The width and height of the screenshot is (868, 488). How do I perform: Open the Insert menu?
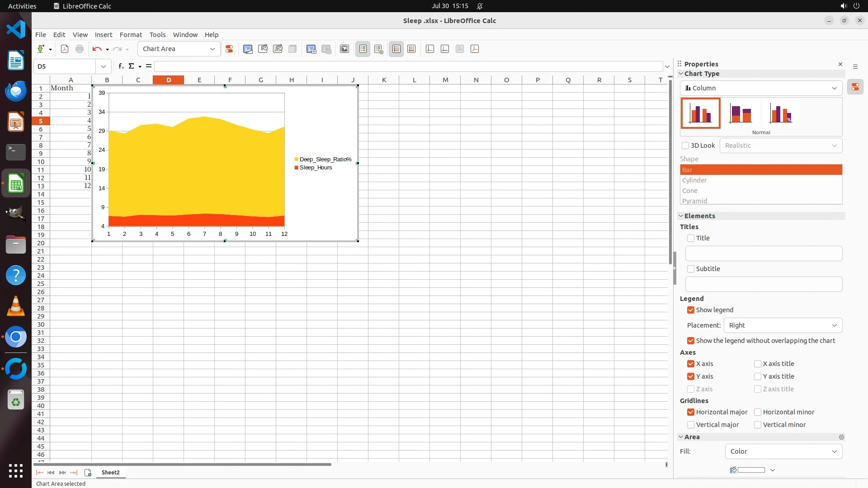pos(104,35)
